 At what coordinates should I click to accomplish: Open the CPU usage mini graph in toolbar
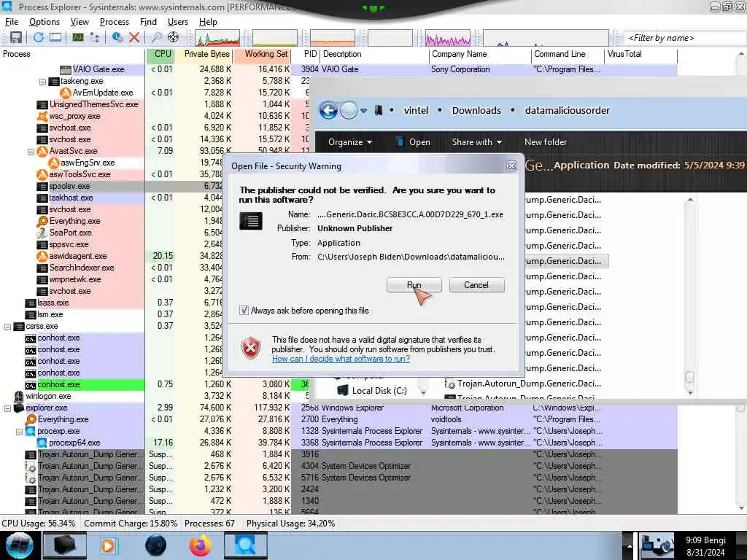pos(217,38)
